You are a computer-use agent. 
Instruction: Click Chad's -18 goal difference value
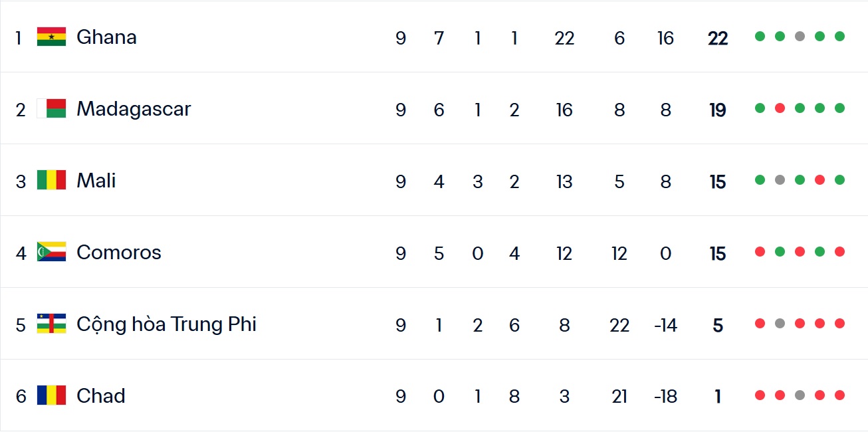pyautogui.click(x=665, y=397)
